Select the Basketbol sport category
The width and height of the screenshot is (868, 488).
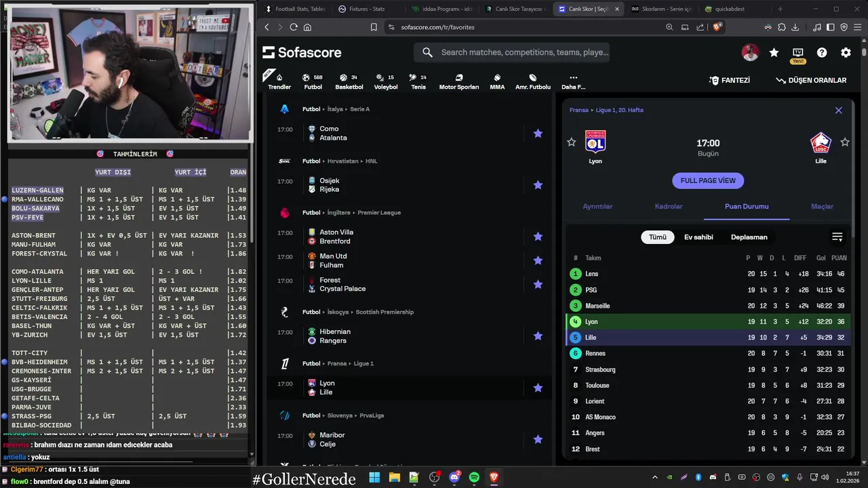tap(349, 81)
